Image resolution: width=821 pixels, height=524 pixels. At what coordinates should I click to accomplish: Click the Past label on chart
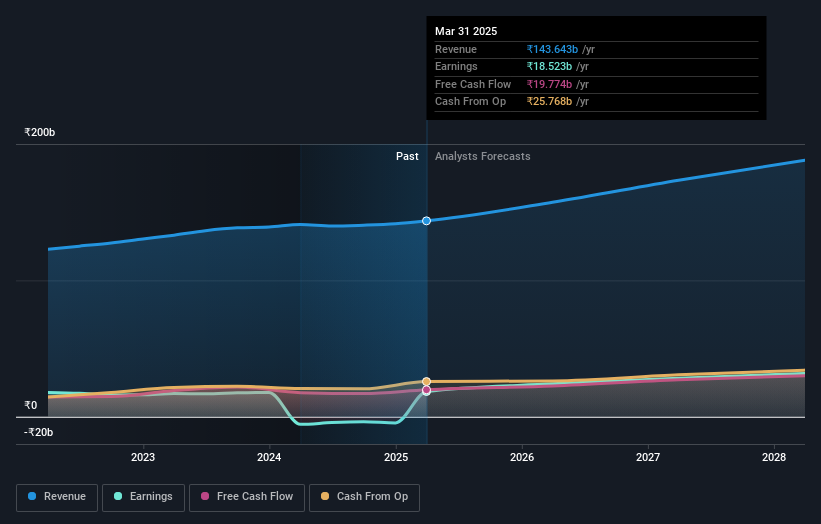[x=407, y=157]
